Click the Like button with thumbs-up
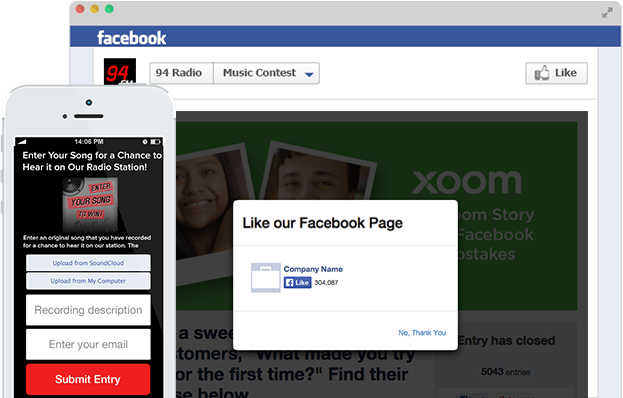This screenshot has width=623, height=398. click(x=556, y=73)
